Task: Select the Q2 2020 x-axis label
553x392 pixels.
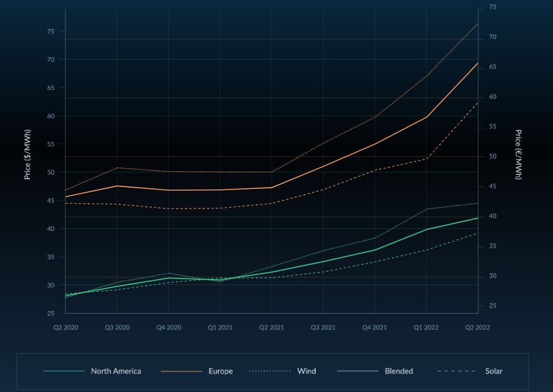Action: coord(66,327)
